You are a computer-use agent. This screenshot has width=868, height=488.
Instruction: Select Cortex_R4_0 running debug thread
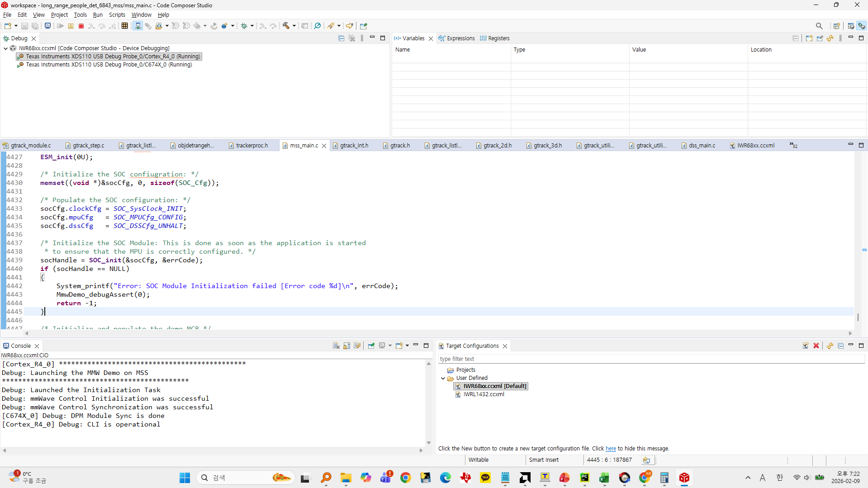tap(109, 57)
